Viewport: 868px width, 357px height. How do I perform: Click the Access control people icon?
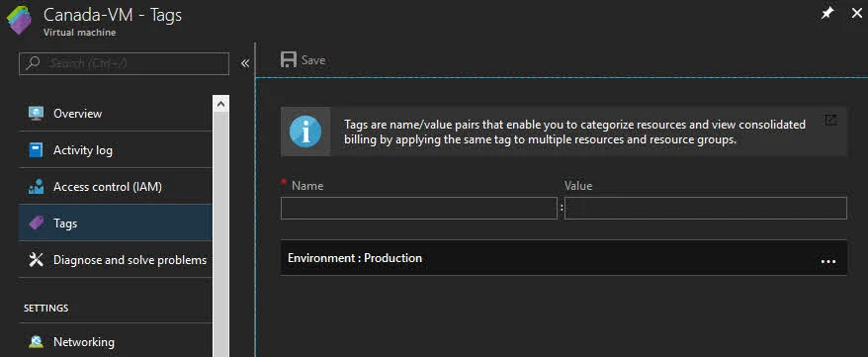pyautogui.click(x=36, y=187)
